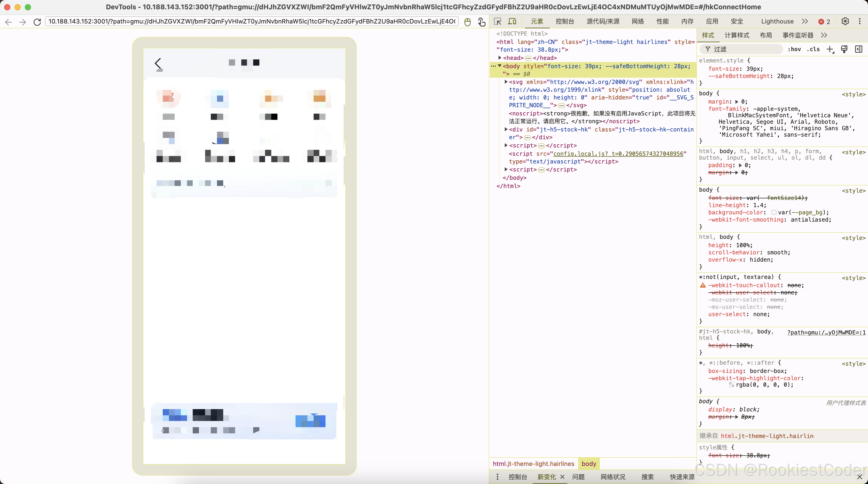Image resolution: width=868 pixels, height=484 pixels.
Task: Collapse the body element node
Action: [500, 66]
